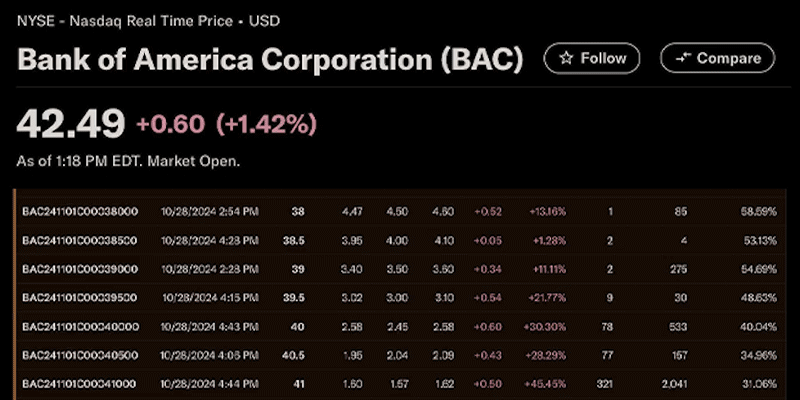Click the Bank of America Corporation title
Screen dimensions: 800x400
[x=270, y=59]
